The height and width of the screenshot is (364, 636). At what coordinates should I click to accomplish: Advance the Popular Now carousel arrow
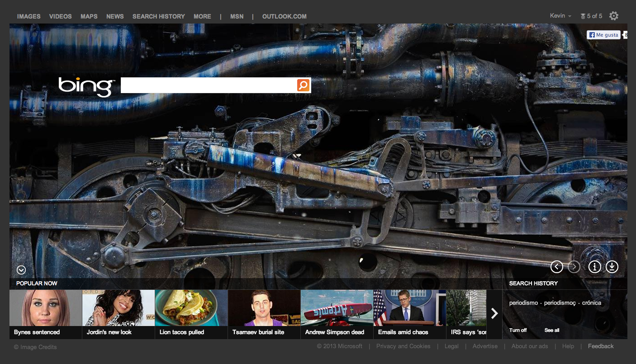point(494,313)
